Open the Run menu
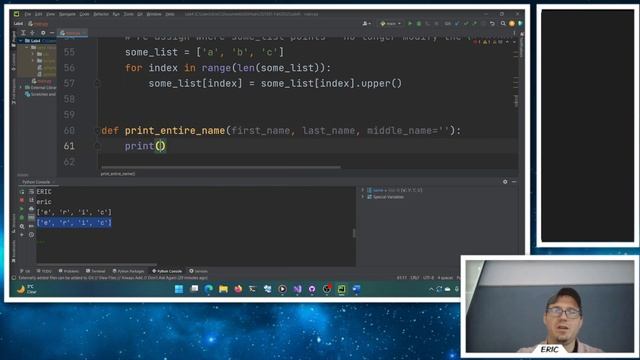The height and width of the screenshot is (360, 640). coord(116,14)
